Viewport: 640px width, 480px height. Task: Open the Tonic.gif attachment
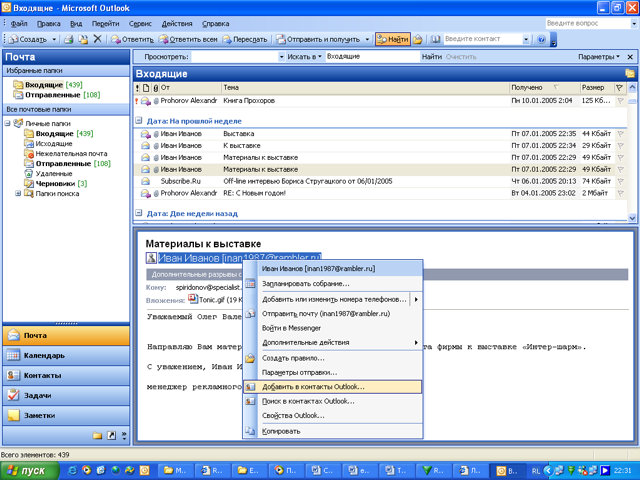[215, 300]
